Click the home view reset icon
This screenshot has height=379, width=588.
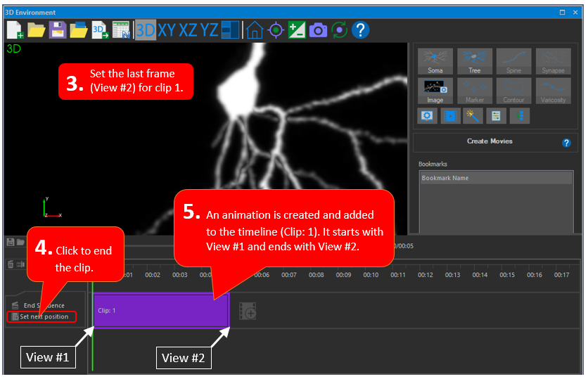(x=255, y=30)
